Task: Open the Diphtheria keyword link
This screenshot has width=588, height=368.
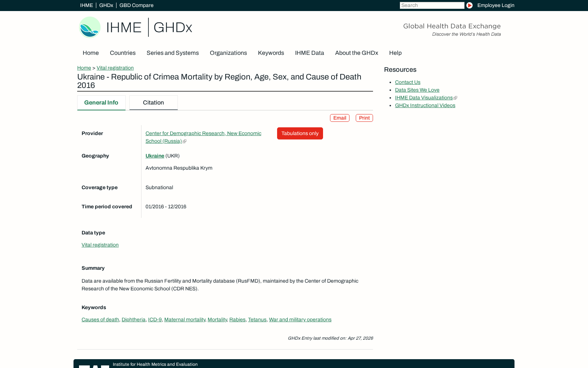Action: 133,319
